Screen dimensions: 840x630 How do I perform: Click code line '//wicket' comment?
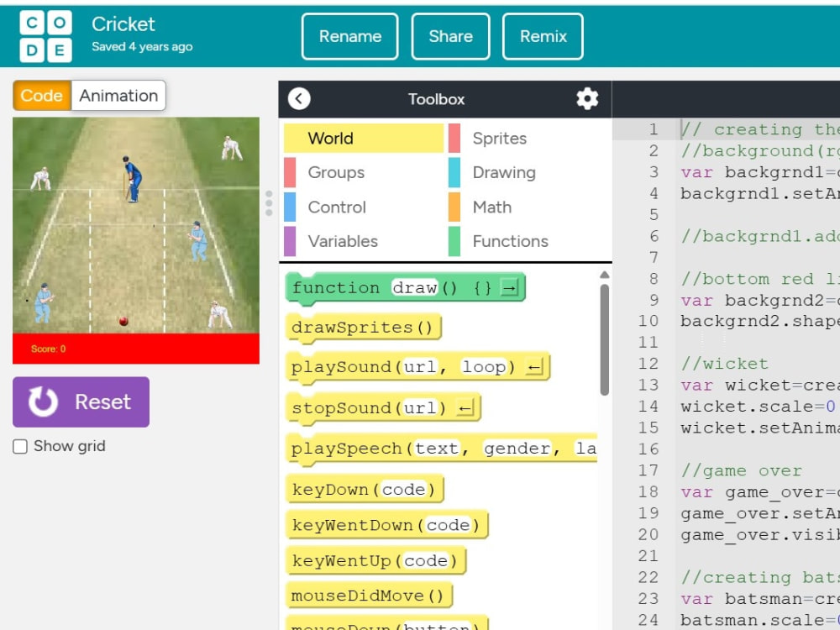pos(724,364)
